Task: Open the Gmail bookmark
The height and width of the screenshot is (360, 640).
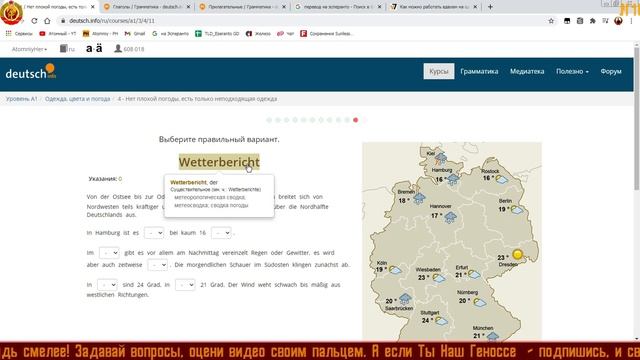Action: click(135, 33)
